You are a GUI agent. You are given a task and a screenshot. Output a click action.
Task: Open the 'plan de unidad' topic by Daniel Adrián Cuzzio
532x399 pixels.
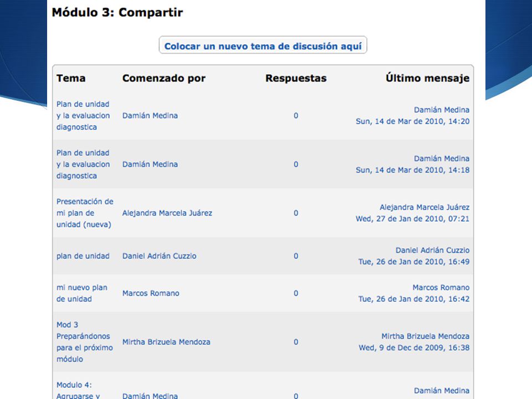(83, 256)
